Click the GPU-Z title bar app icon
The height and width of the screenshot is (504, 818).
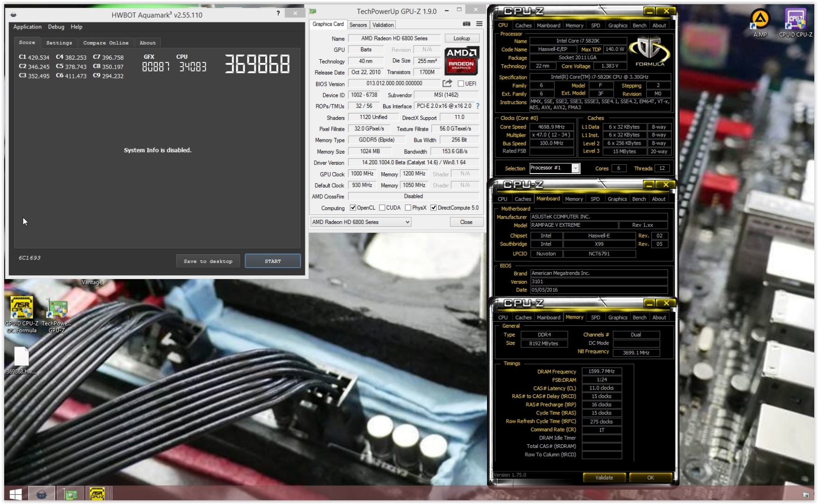[313, 11]
